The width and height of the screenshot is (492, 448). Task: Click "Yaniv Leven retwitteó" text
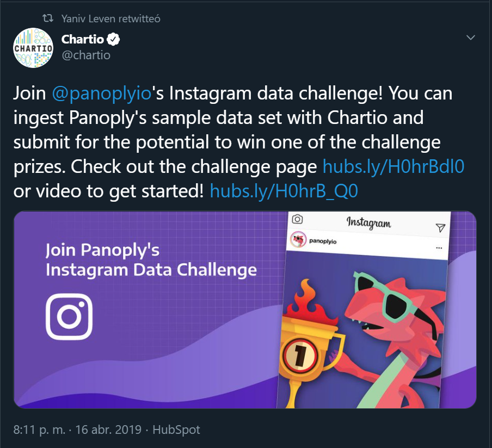point(110,18)
